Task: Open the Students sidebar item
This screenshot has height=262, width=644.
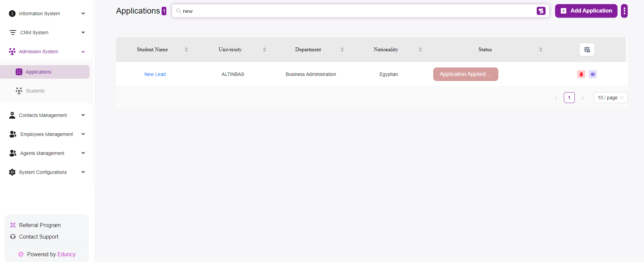Action: click(35, 91)
